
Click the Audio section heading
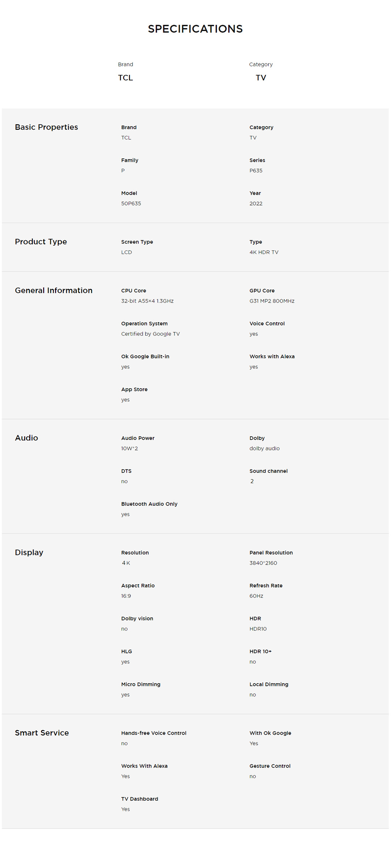(26, 438)
